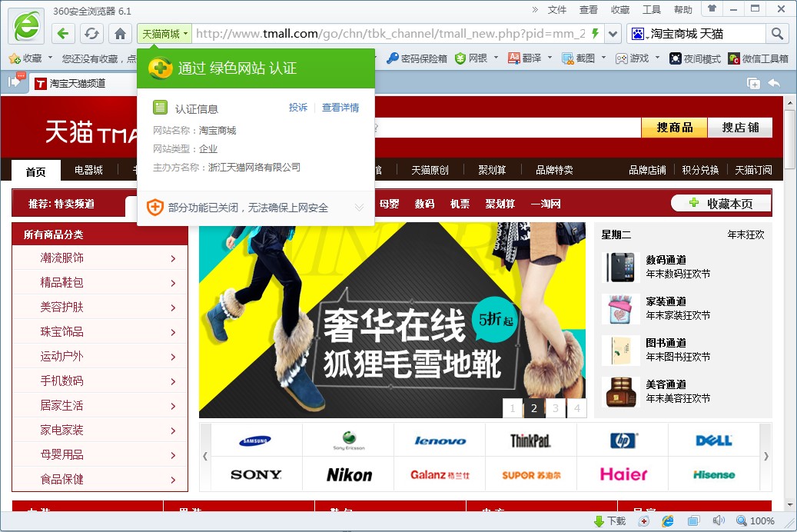Select banner slide 4 indicator

[577, 408]
